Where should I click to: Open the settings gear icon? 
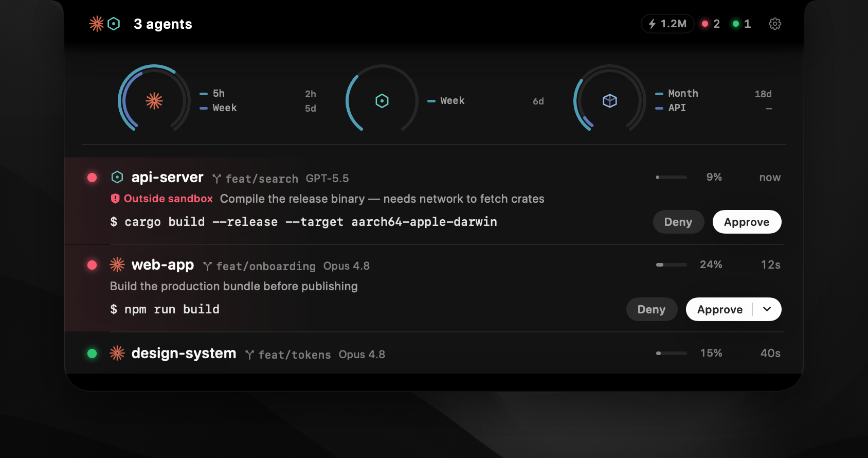pyautogui.click(x=775, y=24)
